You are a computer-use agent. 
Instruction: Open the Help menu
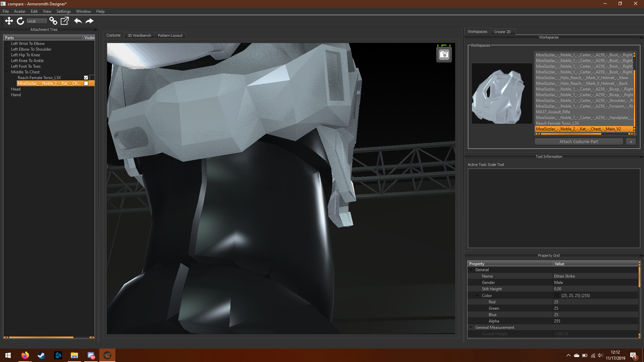pyautogui.click(x=100, y=11)
